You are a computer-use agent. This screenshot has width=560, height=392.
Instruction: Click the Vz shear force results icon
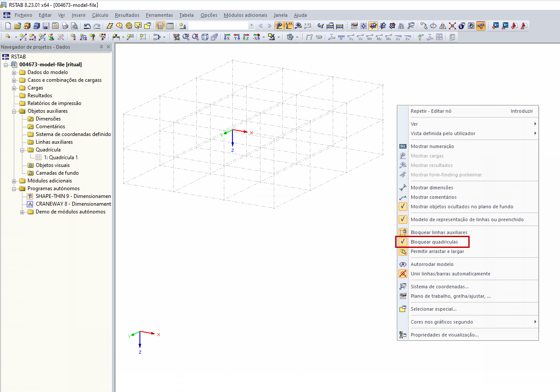coord(360,37)
